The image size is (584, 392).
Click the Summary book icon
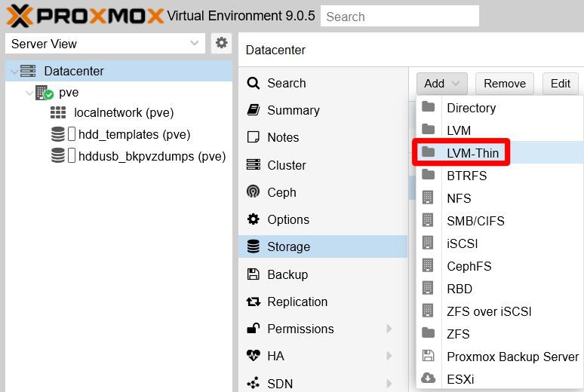tap(254, 110)
